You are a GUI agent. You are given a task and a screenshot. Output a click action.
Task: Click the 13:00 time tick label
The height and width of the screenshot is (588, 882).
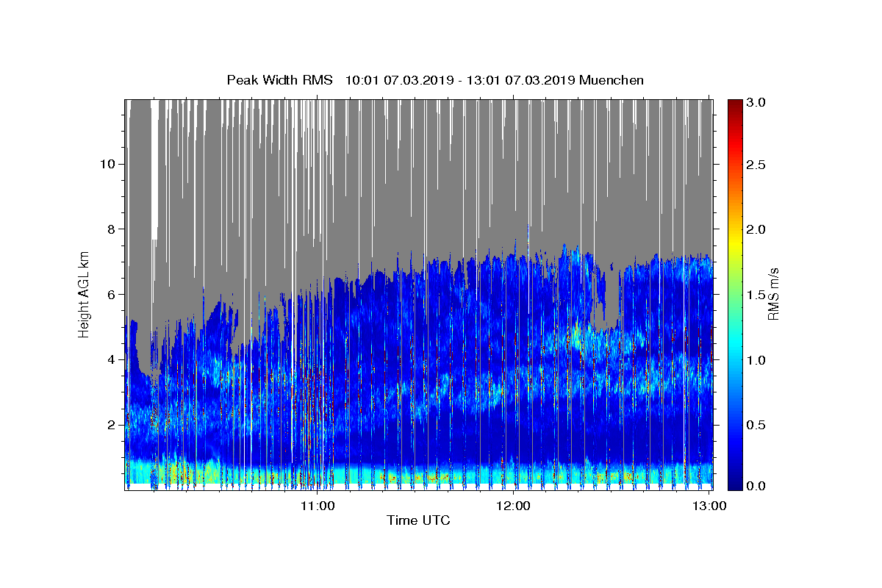coord(709,506)
